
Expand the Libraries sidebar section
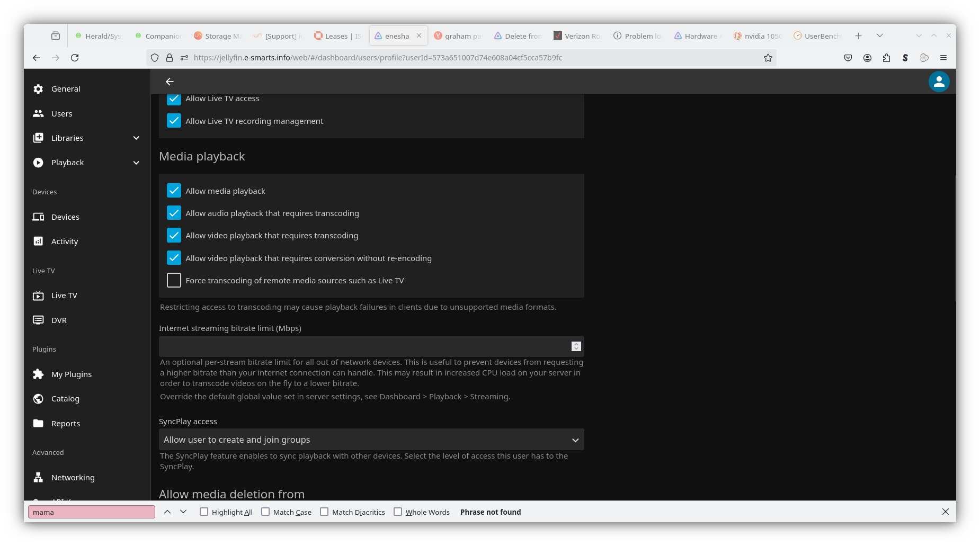(x=136, y=138)
